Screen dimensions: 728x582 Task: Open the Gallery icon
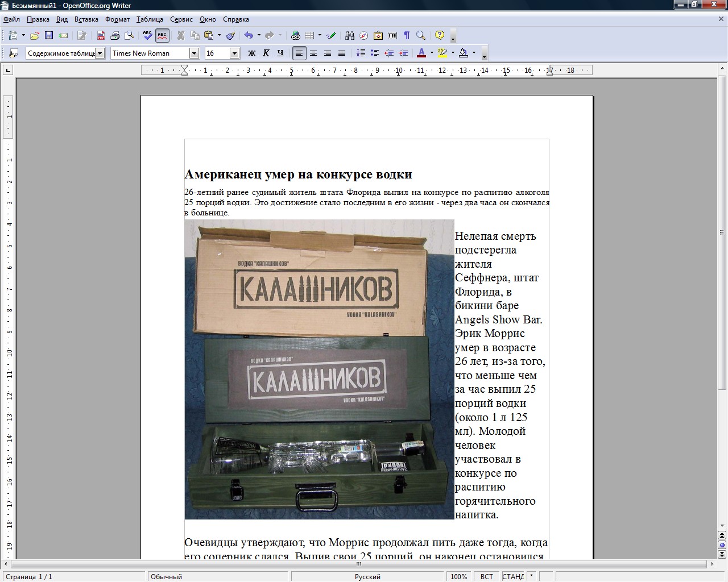(378, 35)
